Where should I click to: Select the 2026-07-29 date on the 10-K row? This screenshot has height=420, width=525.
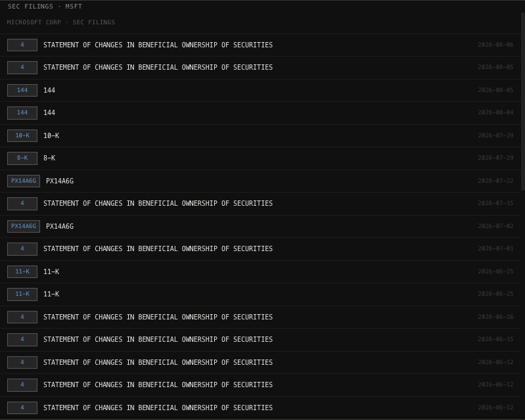tap(495, 135)
